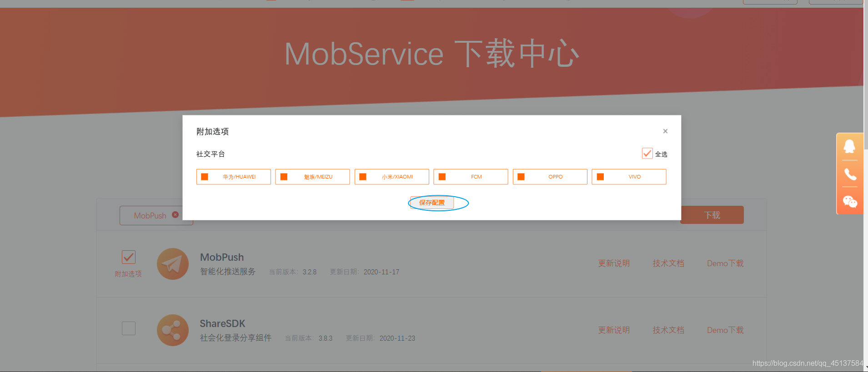Toggle the 全选 select-all checkbox
Viewport: 868px width, 372px height.
point(647,154)
